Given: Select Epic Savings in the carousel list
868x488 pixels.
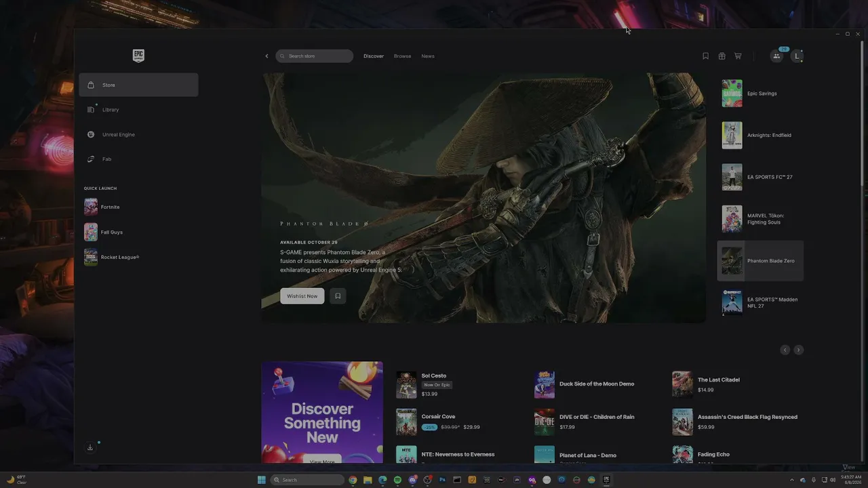Looking at the screenshot, I should pos(760,94).
